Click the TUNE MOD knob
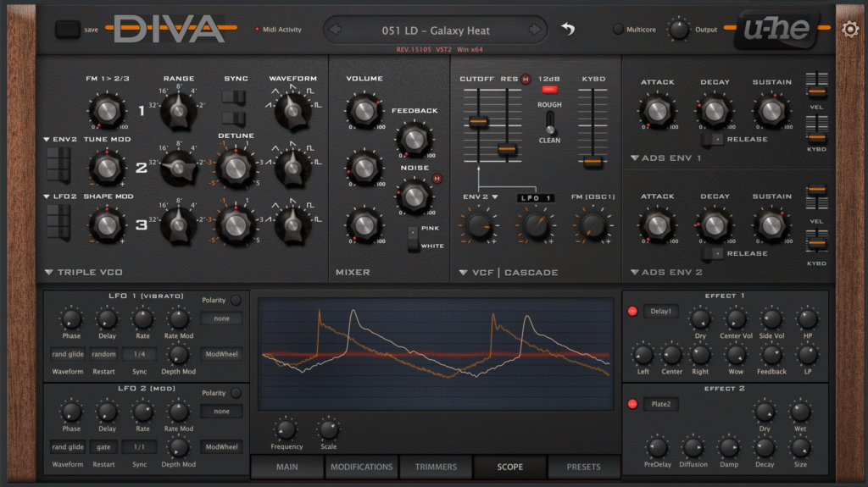 [x=107, y=169]
